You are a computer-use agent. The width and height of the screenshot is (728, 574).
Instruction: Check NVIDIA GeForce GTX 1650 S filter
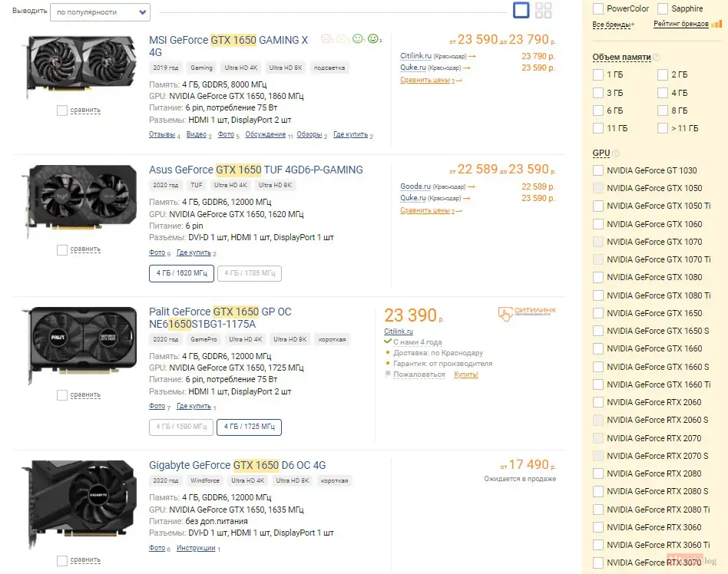click(x=598, y=331)
